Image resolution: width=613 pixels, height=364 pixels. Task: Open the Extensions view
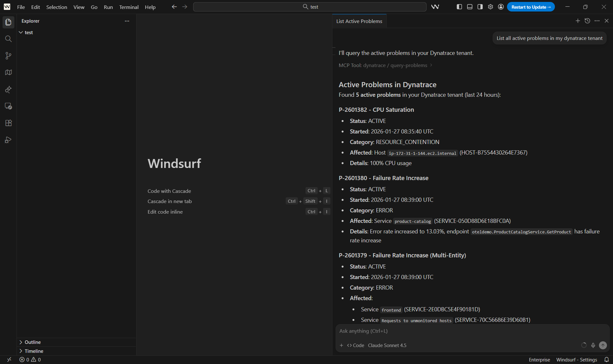8,123
